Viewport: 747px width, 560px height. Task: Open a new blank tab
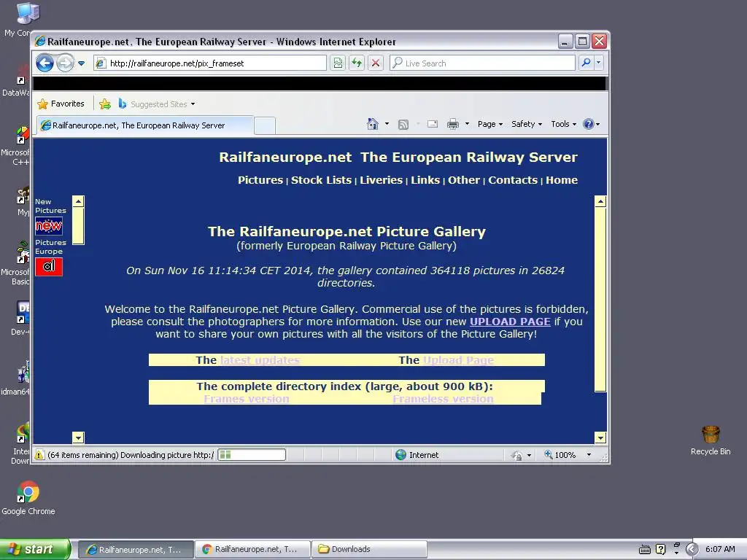pos(264,125)
